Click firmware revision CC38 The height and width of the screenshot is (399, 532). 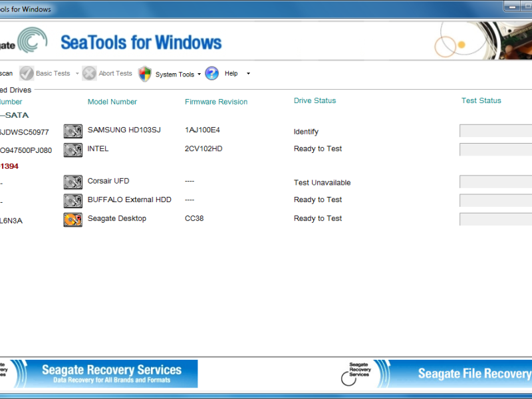(x=194, y=218)
